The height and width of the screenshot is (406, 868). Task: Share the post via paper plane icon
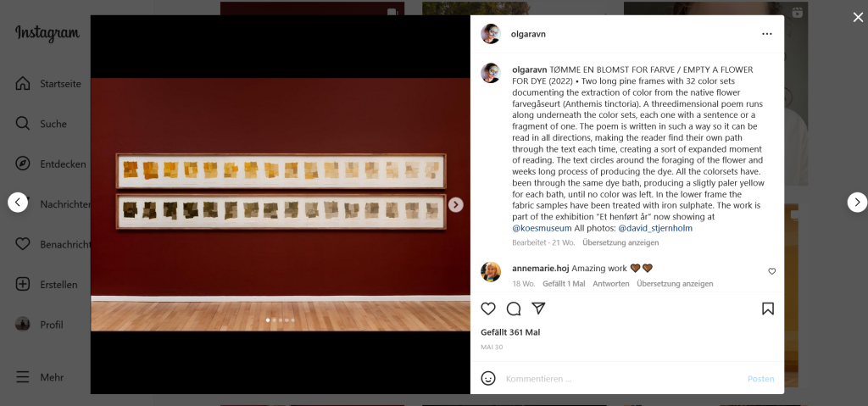[x=538, y=309]
